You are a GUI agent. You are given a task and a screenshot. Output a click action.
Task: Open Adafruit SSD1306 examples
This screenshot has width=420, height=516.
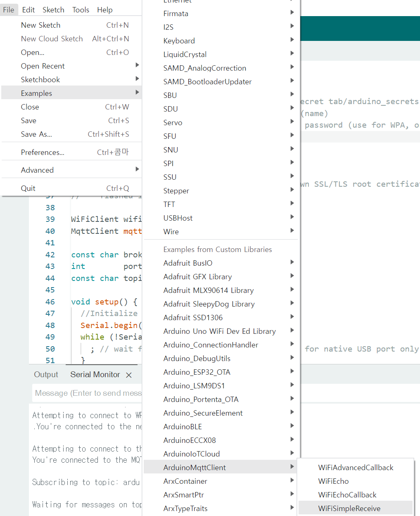click(221, 318)
